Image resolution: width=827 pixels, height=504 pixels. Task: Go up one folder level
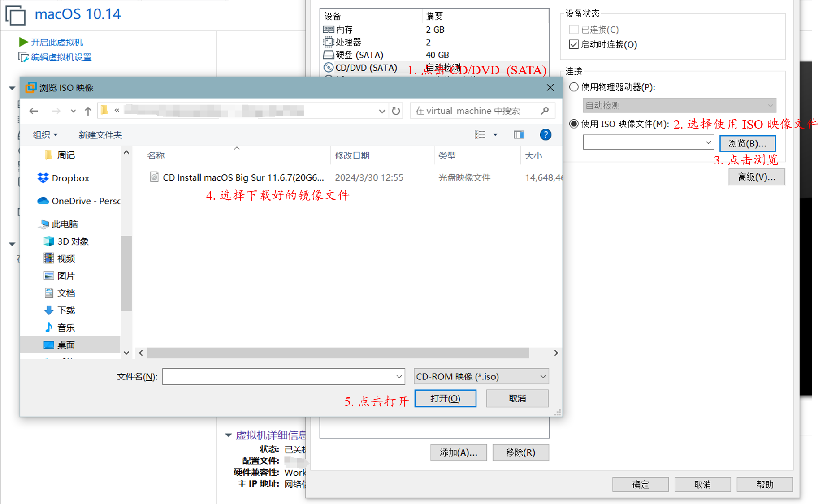tap(88, 111)
